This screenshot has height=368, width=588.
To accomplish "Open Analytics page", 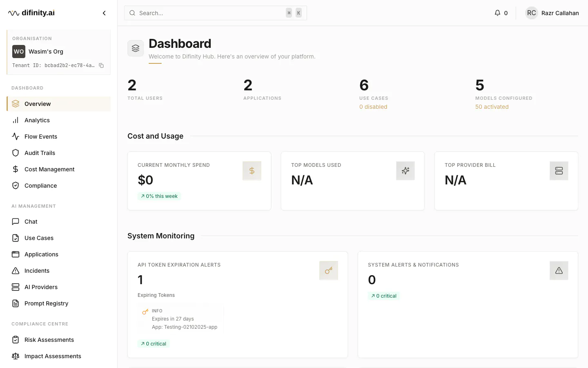I will coord(59,120).
